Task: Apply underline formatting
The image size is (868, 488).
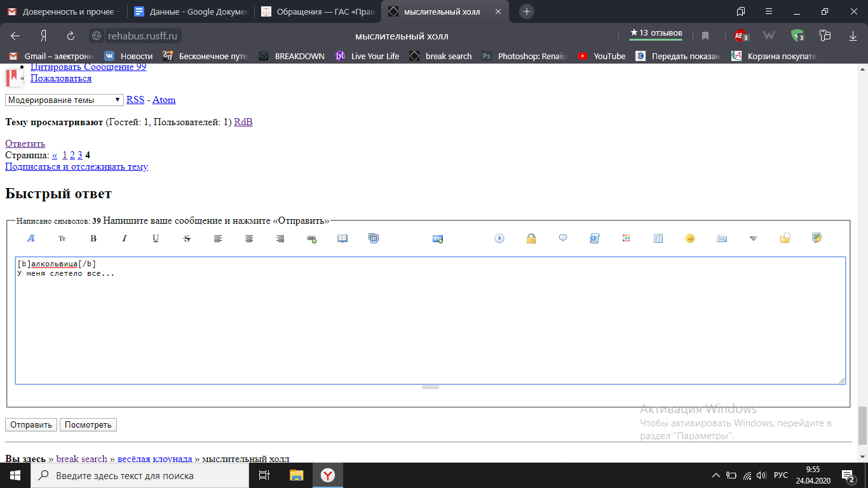Action: [x=156, y=238]
